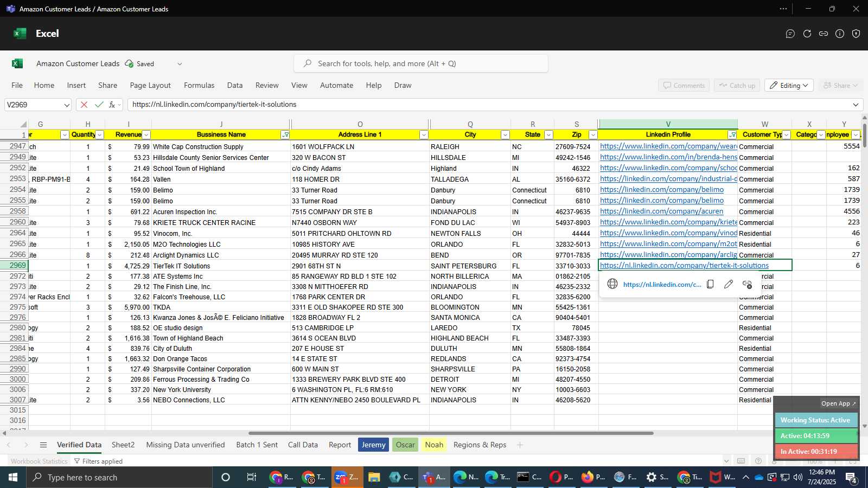Expand the Name Box dropdown
Viewport: 868px width, 488px height.
67,105
